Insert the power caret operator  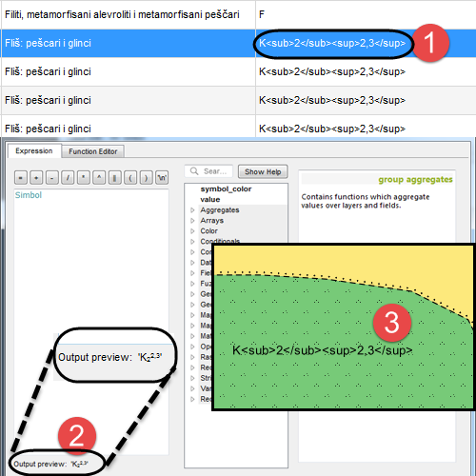pos(99,178)
